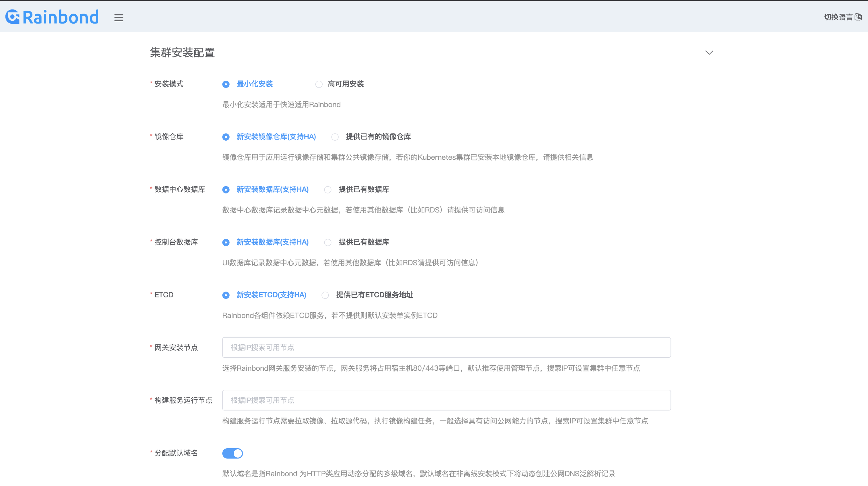868x486 pixels.
Task: Select 新安装数据库 for 控制台数据库
Action: coord(226,242)
